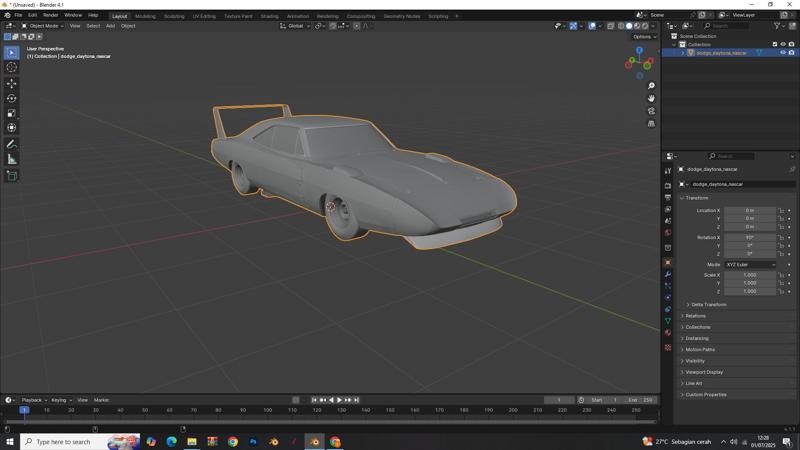800x450 pixels.
Task: Open the viewport Add menu
Action: point(110,26)
